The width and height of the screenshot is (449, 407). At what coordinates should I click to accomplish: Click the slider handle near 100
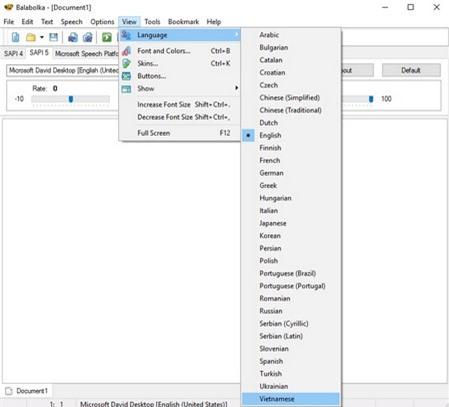(371, 99)
